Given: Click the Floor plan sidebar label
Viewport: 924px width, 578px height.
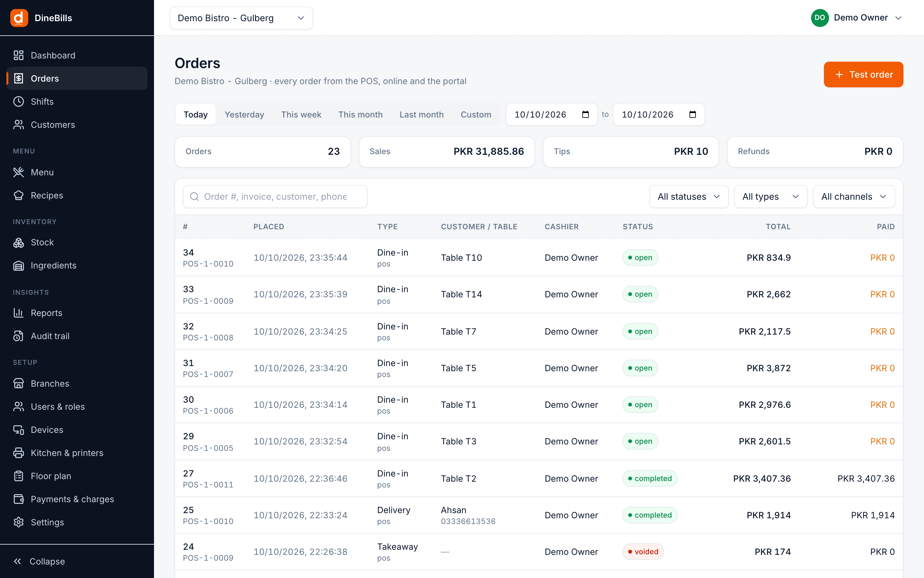Looking at the screenshot, I should pyautogui.click(x=51, y=476).
